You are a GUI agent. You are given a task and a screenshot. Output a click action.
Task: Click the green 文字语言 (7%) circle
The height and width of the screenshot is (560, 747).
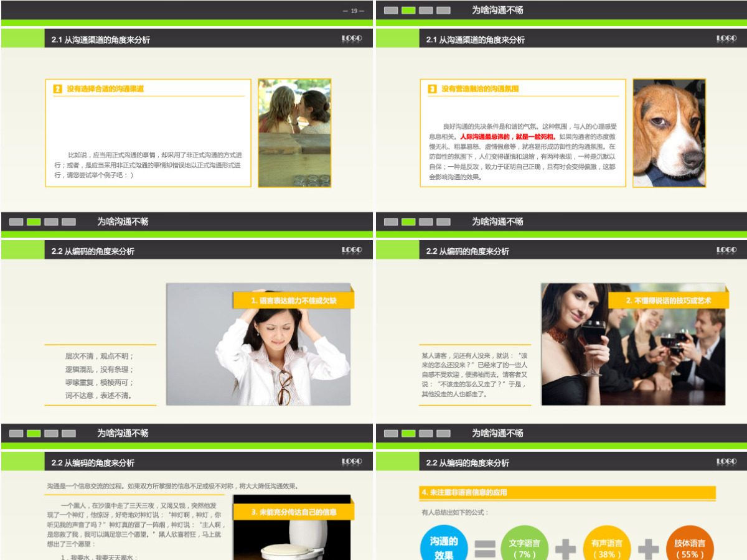pyautogui.click(x=525, y=543)
